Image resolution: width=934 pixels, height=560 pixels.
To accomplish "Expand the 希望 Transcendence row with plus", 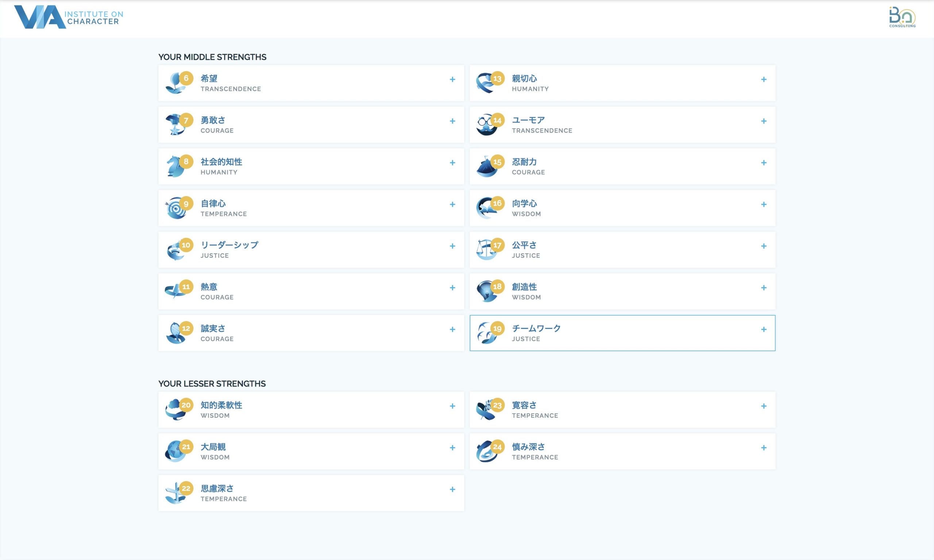I will coord(452,79).
